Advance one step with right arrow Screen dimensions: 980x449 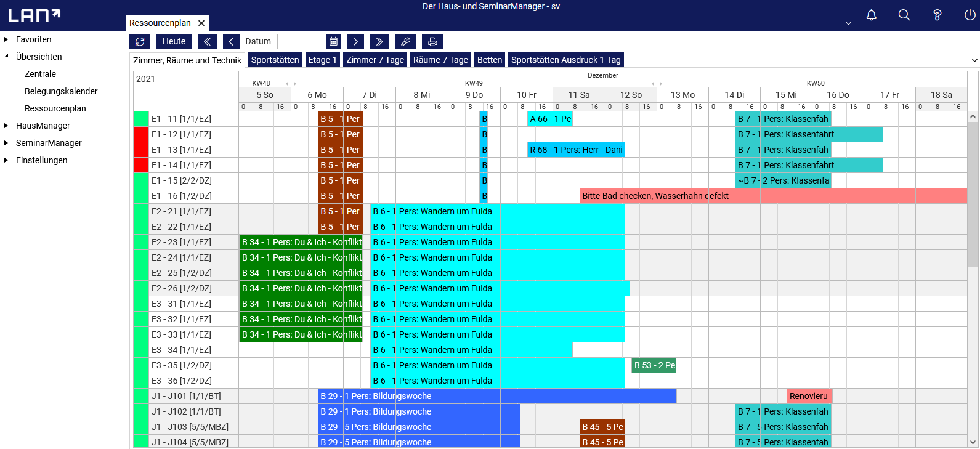(x=355, y=41)
